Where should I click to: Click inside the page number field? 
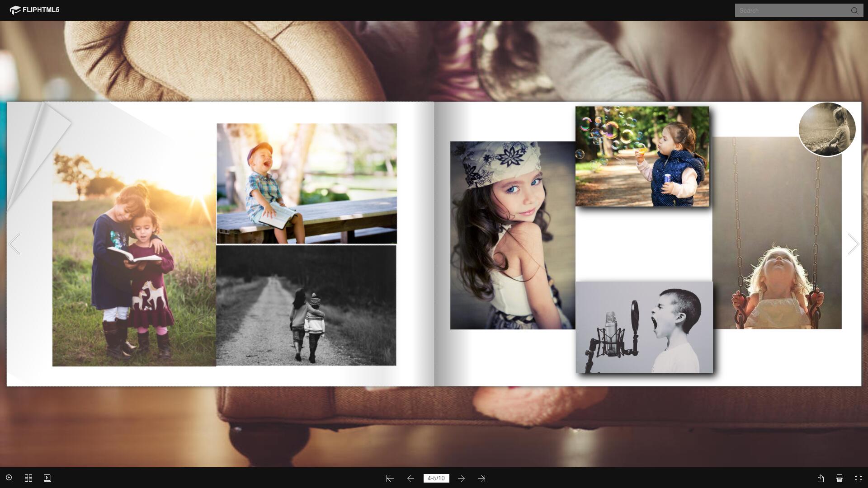tap(436, 478)
